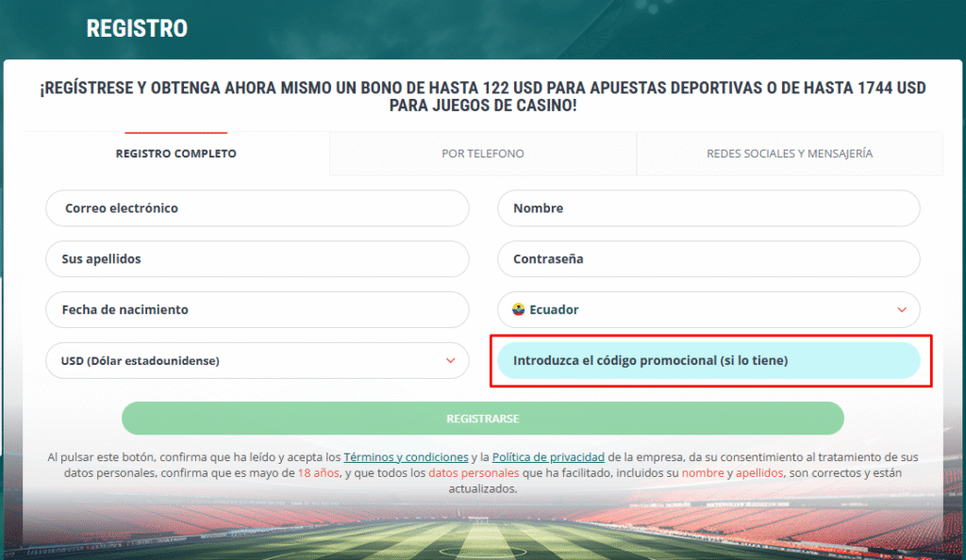Open the country selection dropdown
The width and height of the screenshot is (966, 560).
708,309
